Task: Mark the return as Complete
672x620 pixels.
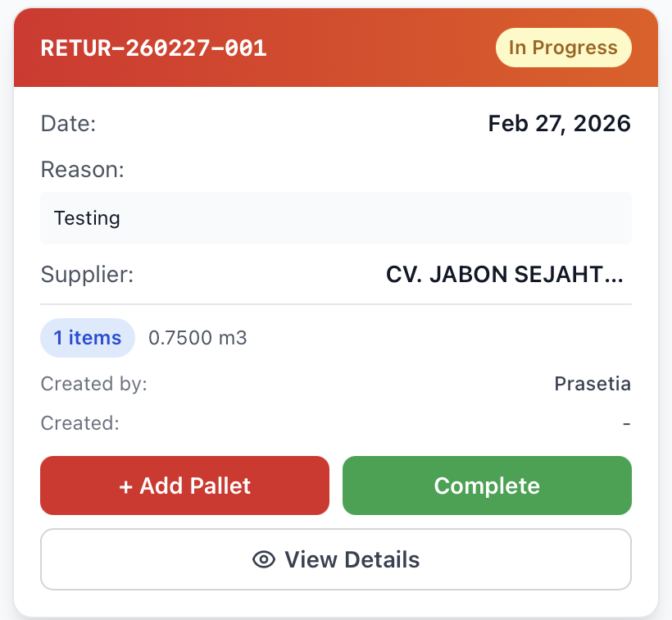Action: click(487, 486)
